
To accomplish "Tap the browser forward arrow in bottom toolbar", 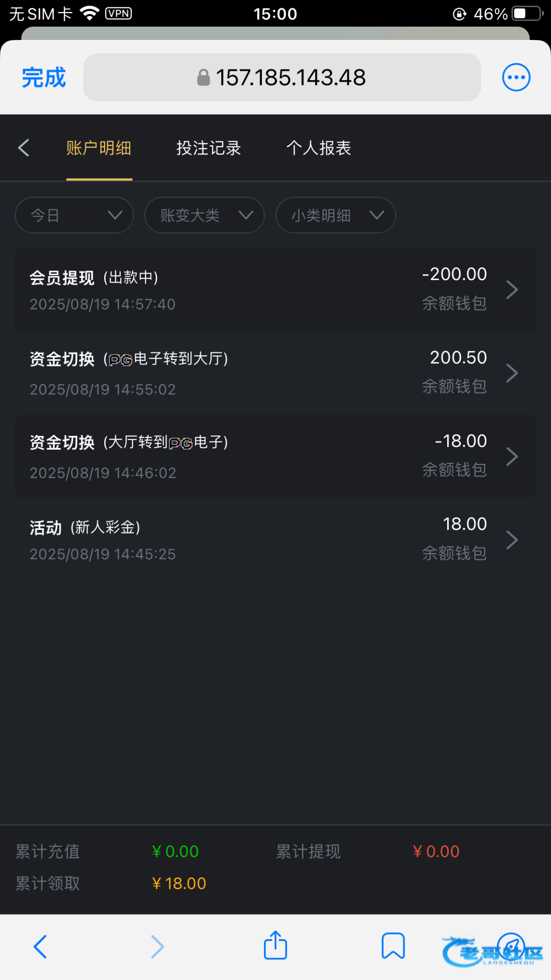I will (x=157, y=946).
